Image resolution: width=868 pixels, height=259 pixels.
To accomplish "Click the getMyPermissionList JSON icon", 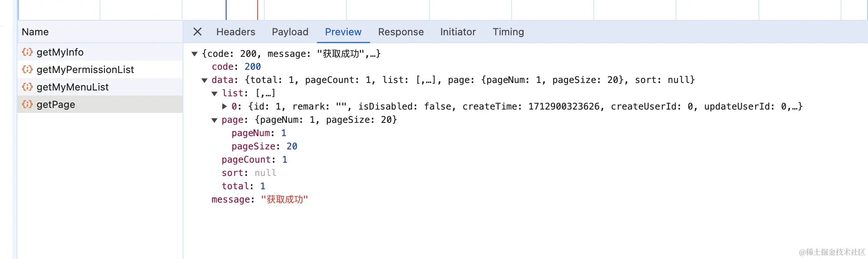I will coord(27,70).
